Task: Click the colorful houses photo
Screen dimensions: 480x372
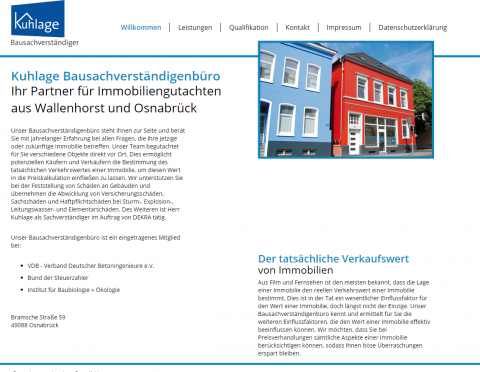Action: [x=346, y=100]
